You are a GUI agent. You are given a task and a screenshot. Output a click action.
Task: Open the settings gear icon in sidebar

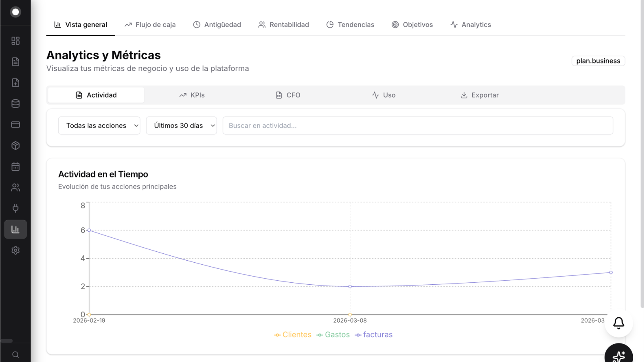[15, 250]
